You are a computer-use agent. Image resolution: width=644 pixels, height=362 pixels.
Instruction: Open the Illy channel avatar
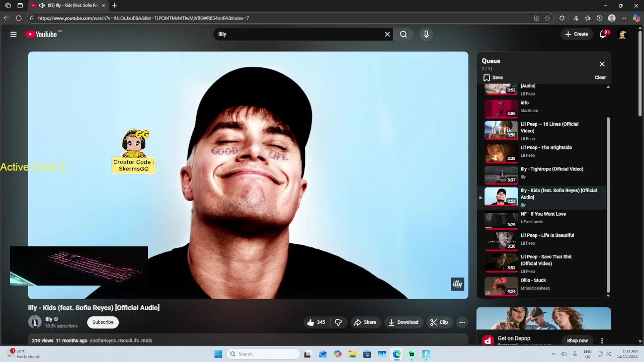(x=35, y=322)
